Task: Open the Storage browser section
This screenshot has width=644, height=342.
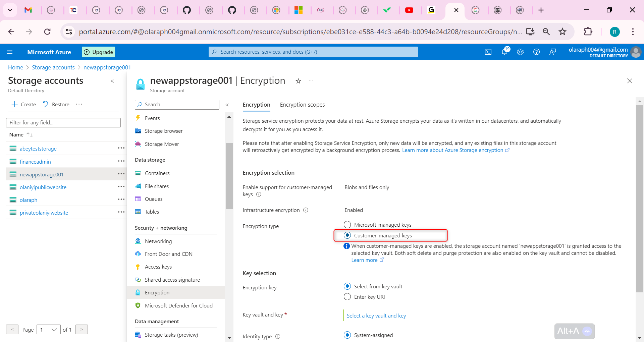Action: coord(163,131)
